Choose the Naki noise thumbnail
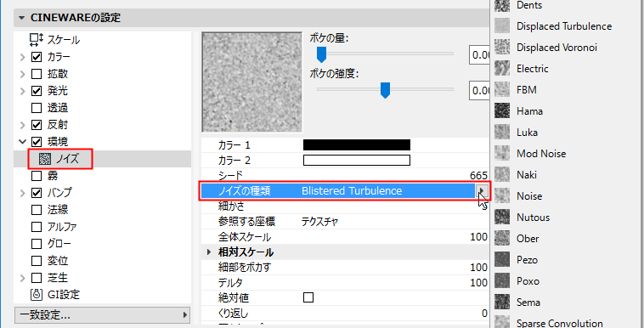Viewport: 644px width, 328px height. (502, 175)
